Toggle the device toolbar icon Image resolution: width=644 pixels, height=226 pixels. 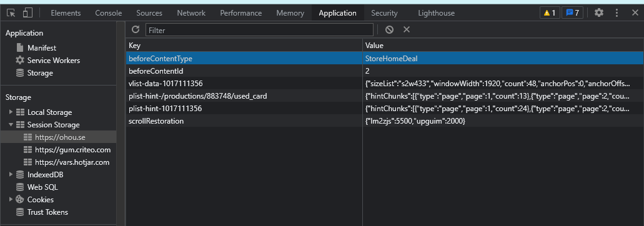pyautogui.click(x=27, y=12)
